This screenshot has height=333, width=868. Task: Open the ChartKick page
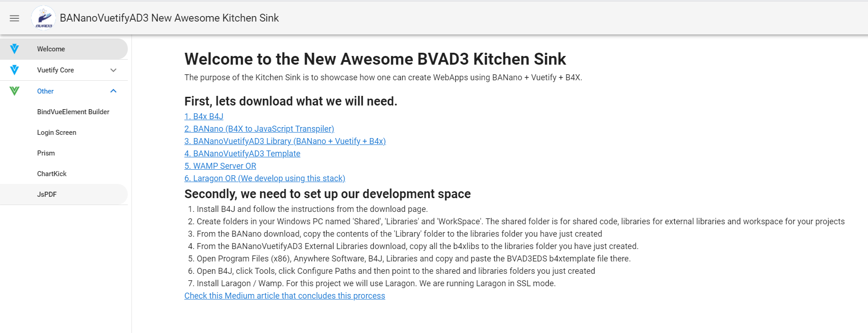pos(52,174)
